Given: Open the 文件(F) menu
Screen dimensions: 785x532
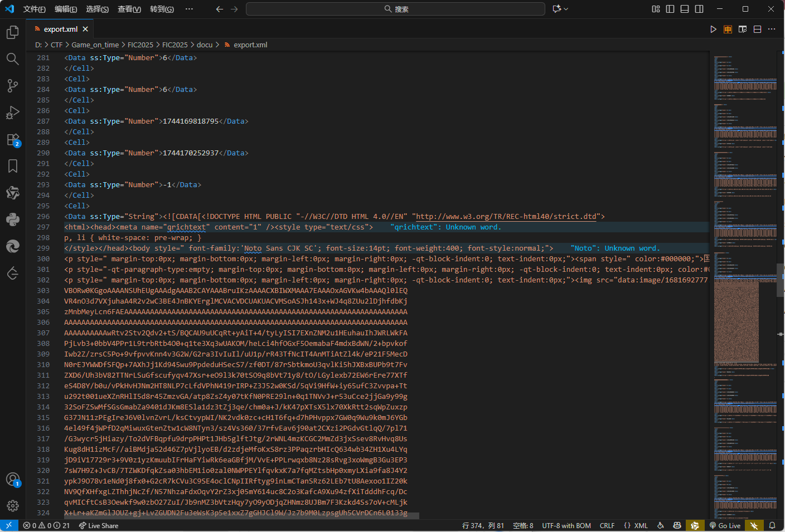Looking at the screenshot, I should click(x=34, y=9).
